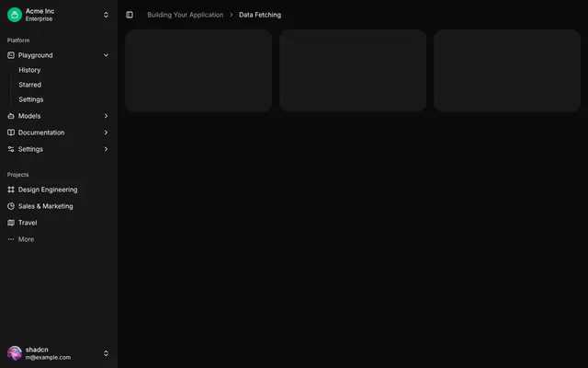Click the shadcn user avatar
Viewport: 588px width, 368px height.
pos(15,353)
